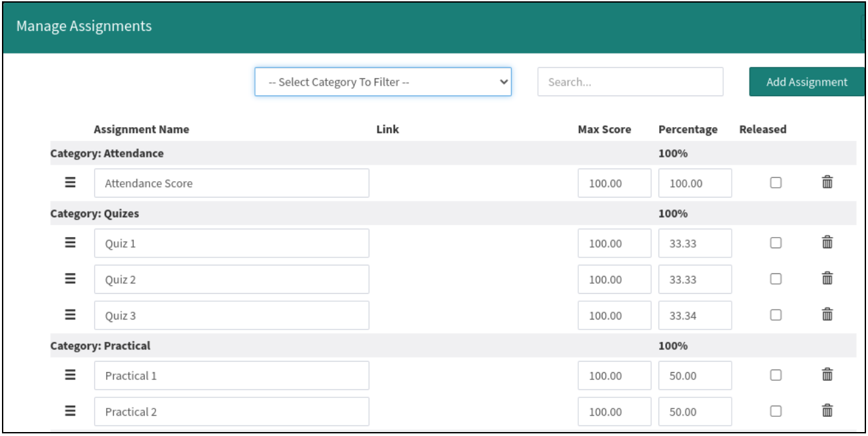The image size is (868, 436).
Task: Delete Quiz 3 with trash icon
Action: coord(828,315)
